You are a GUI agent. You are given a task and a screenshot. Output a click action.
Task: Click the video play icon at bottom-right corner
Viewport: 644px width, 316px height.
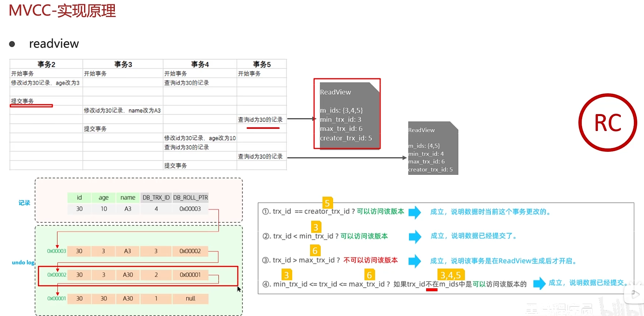click(x=635, y=294)
